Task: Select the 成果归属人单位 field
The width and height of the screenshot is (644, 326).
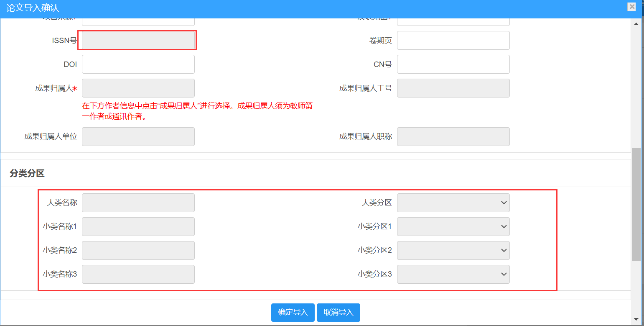Action: [x=138, y=137]
